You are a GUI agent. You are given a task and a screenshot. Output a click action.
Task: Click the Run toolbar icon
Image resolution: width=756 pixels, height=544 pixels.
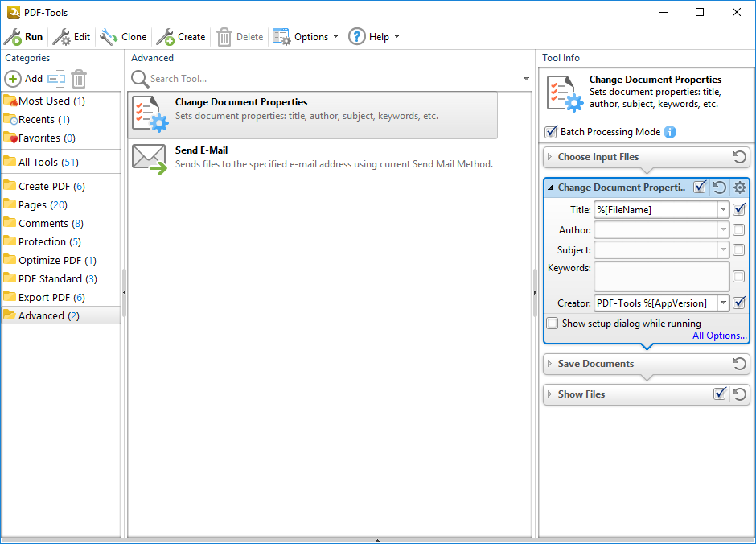tap(13, 37)
